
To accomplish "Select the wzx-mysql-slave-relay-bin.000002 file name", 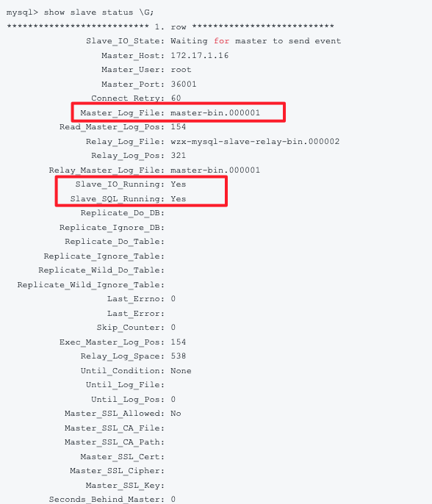I will point(255,141).
